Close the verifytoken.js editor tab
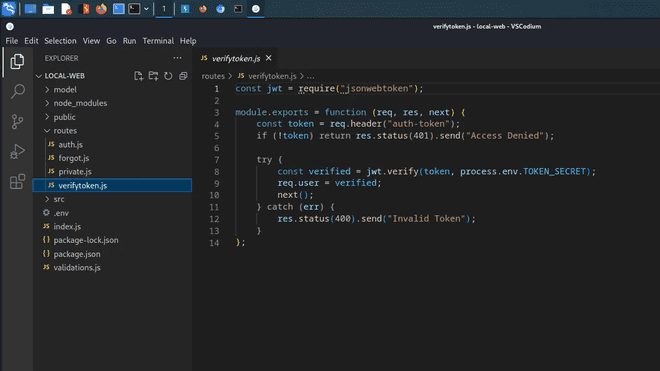Viewport: 660px width, 371px height. click(x=269, y=58)
